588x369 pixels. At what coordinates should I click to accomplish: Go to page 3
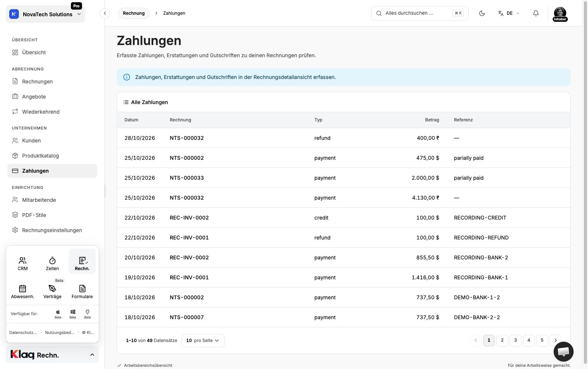pyautogui.click(x=515, y=340)
